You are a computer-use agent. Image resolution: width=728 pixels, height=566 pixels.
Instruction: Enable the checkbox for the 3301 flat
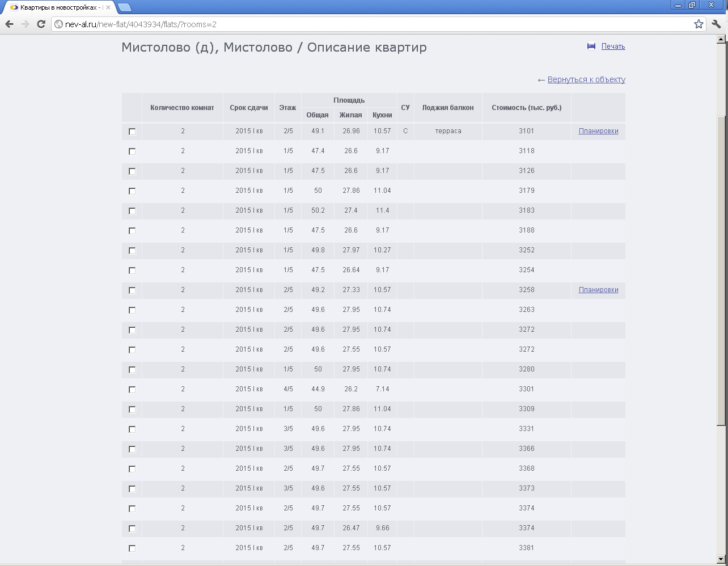pyautogui.click(x=132, y=390)
